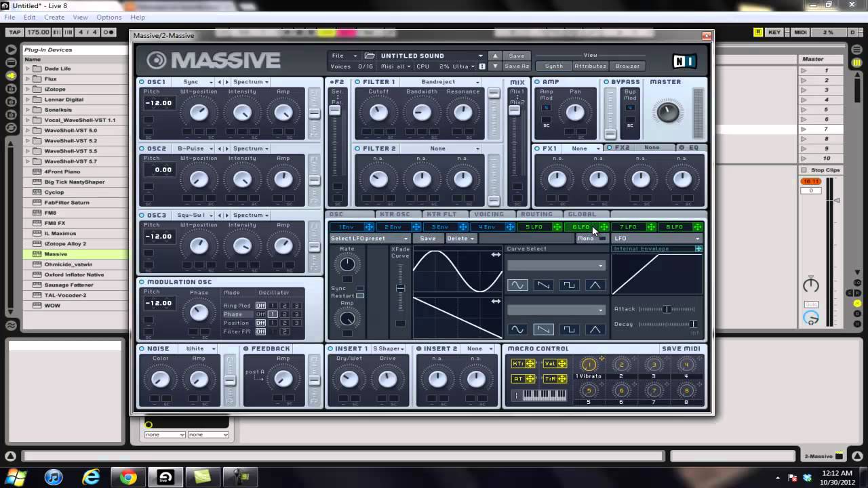Open the FX1 effect dropdown showing None

[585, 148]
